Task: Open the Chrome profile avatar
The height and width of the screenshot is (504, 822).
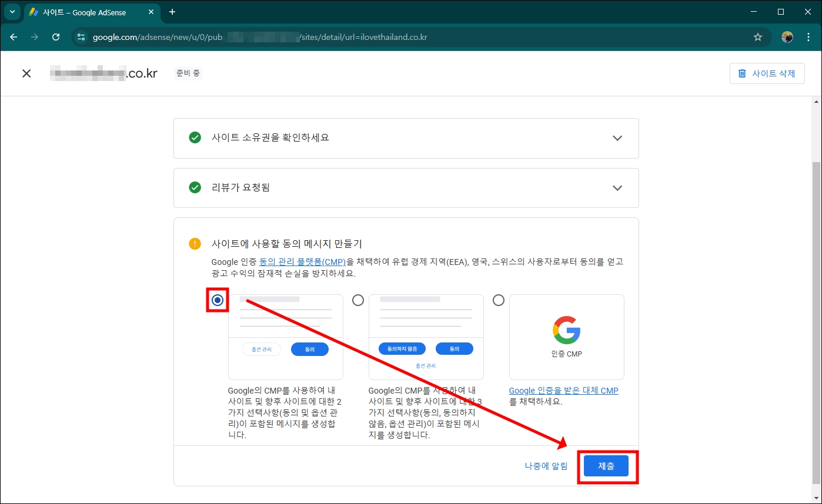Action: pos(787,36)
